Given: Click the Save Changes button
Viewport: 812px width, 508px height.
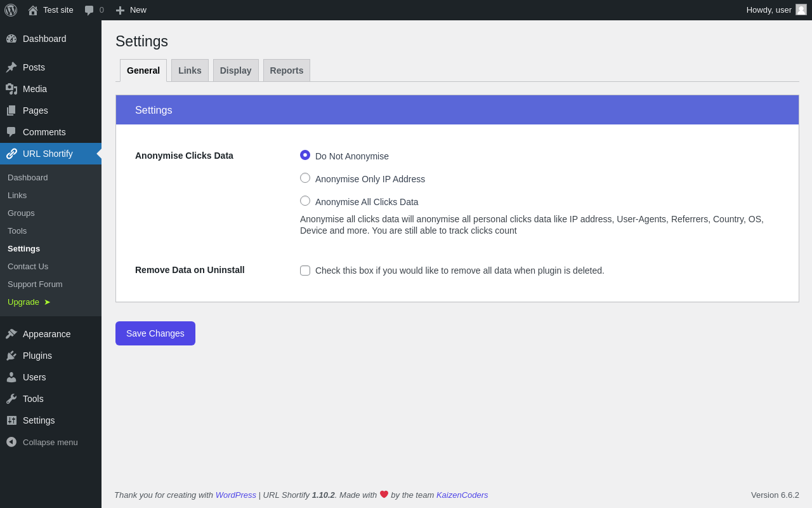Looking at the screenshot, I should point(155,333).
